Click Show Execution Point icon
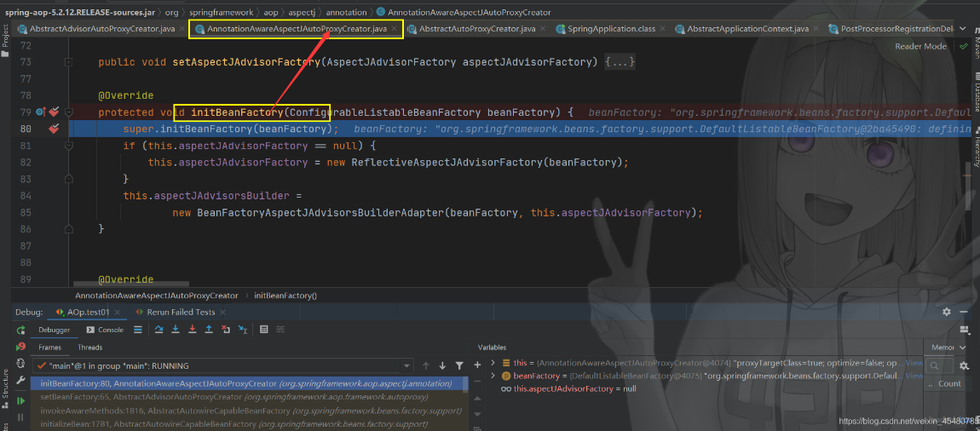 137,330
